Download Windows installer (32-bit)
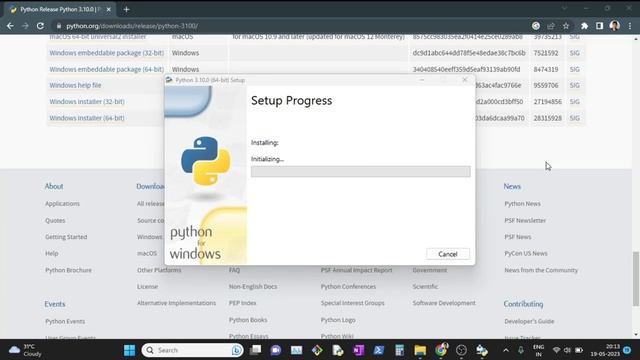This screenshot has width=640, height=360. coord(87,102)
